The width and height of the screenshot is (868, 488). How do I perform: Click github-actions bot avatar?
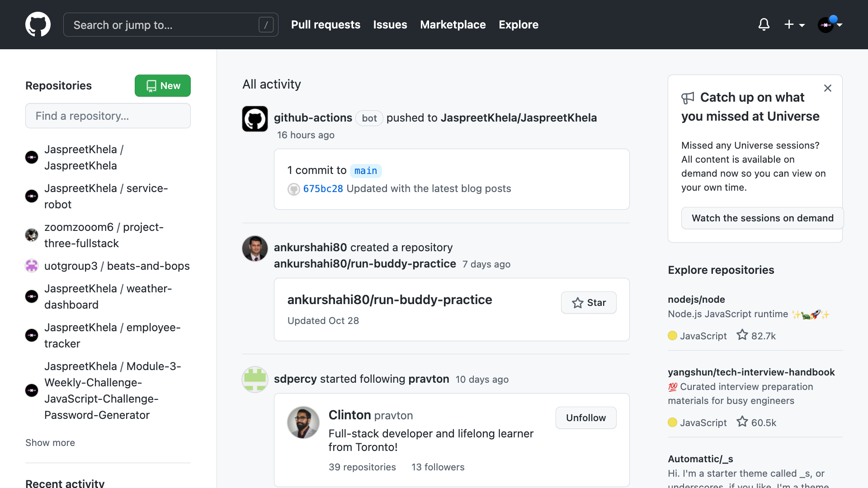pyautogui.click(x=255, y=119)
